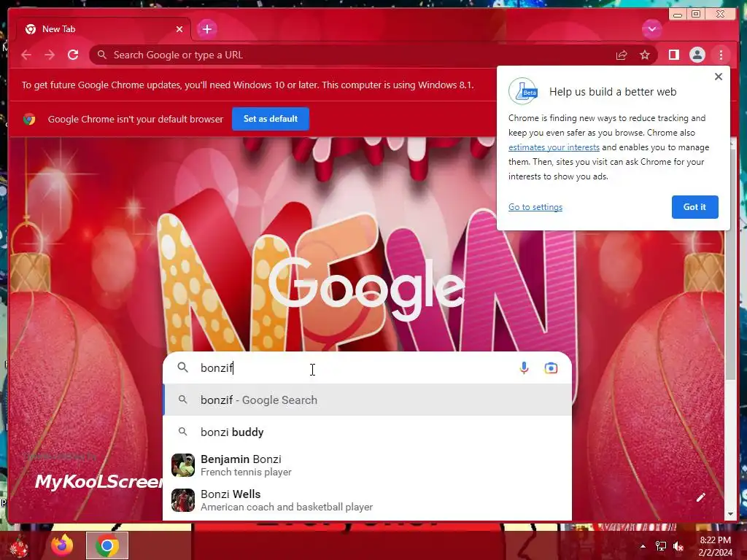Click the Bonzi Wells thumbnail photo
Screen dimensions: 747x560
coord(183,500)
